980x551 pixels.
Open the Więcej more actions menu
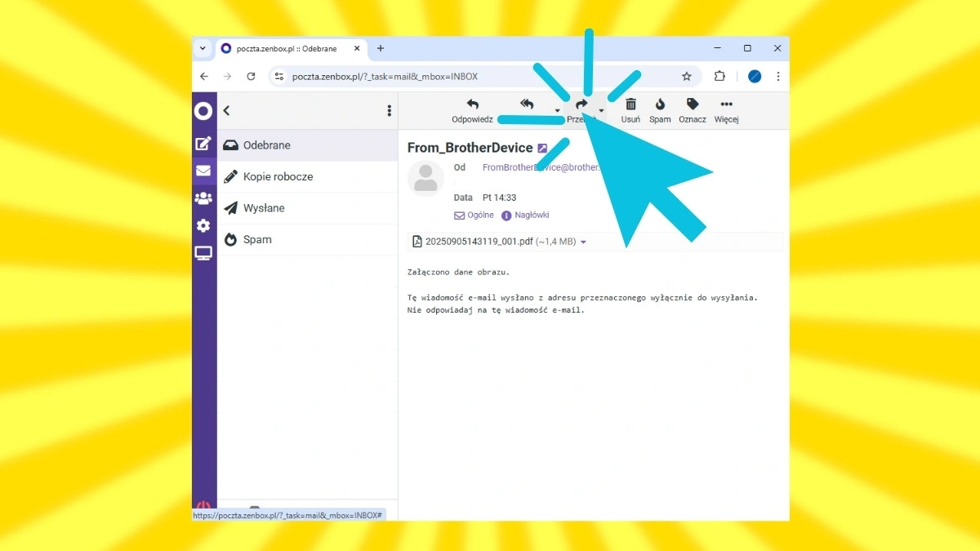[726, 111]
